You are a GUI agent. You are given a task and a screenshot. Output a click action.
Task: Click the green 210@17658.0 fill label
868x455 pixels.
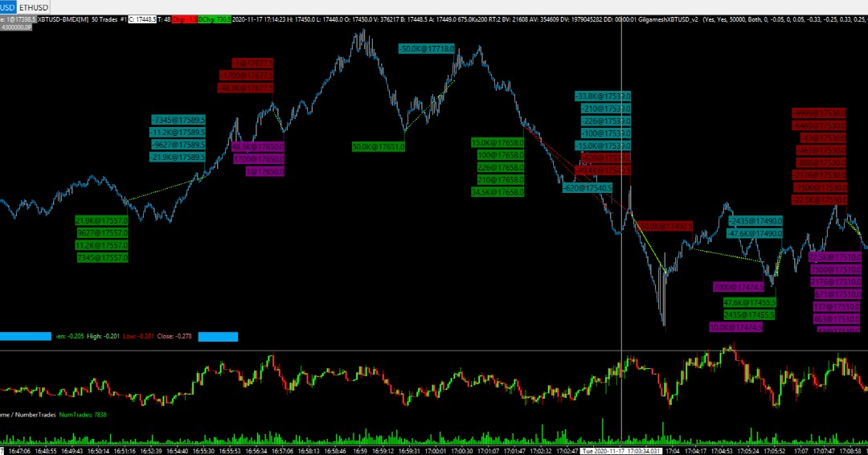coord(501,180)
